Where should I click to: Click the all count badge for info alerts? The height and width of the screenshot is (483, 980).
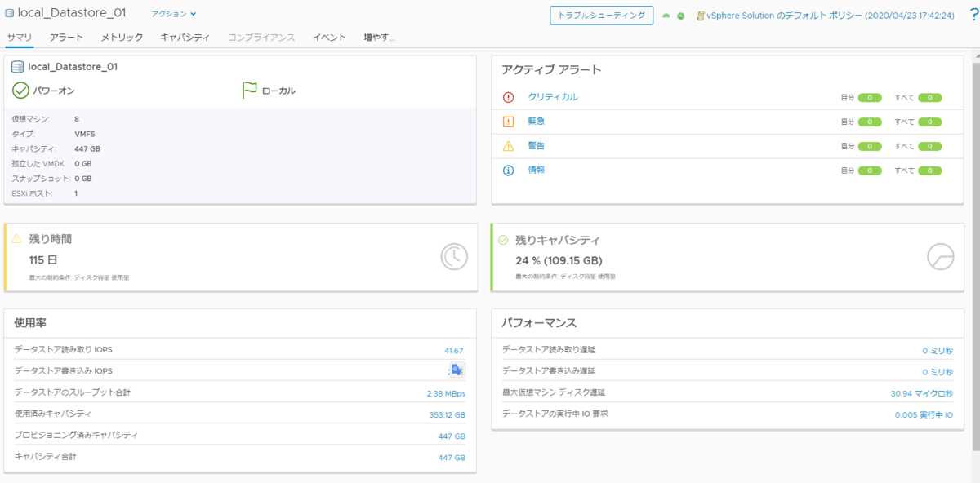(x=930, y=171)
